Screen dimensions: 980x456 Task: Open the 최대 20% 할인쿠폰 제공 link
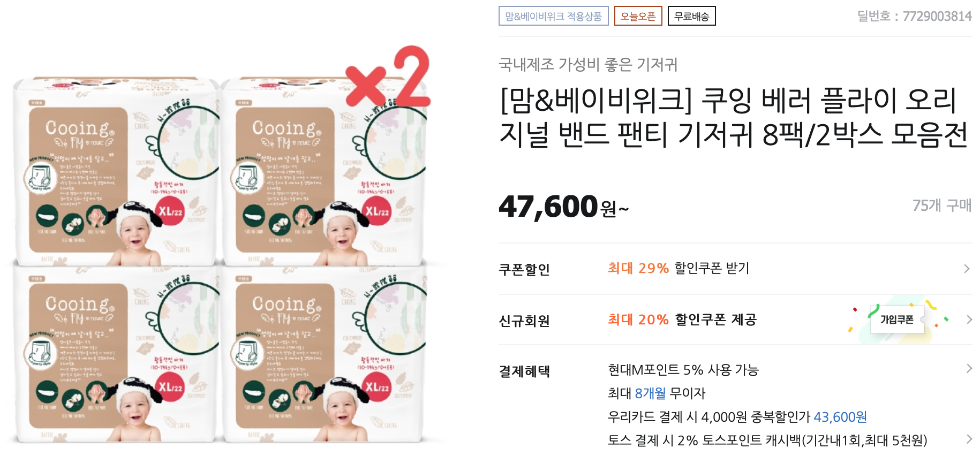point(682,320)
